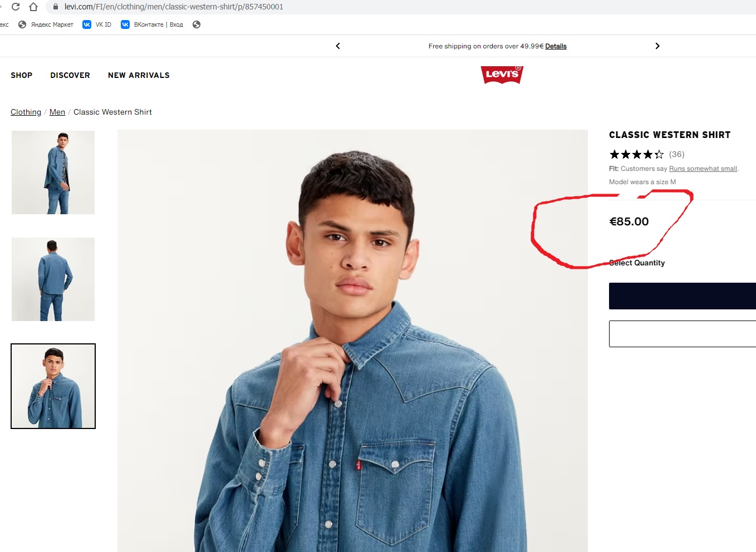Reload the page with the refresh icon
756x552 pixels.
(16, 7)
